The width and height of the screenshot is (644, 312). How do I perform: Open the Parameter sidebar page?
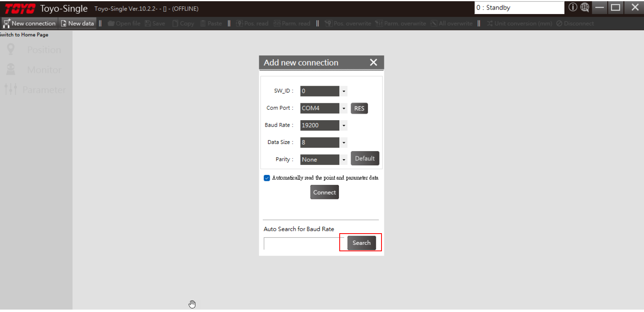coord(35,90)
